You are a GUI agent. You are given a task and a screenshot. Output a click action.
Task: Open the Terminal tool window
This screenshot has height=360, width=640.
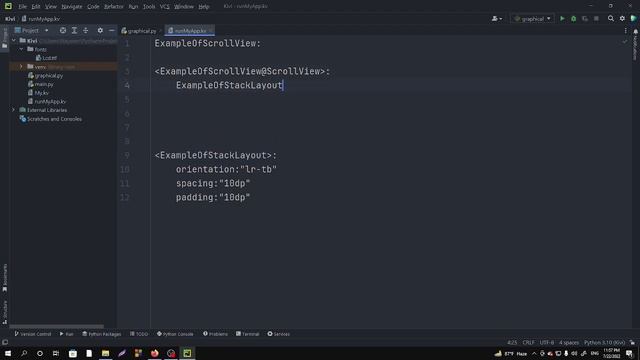tap(247, 334)
